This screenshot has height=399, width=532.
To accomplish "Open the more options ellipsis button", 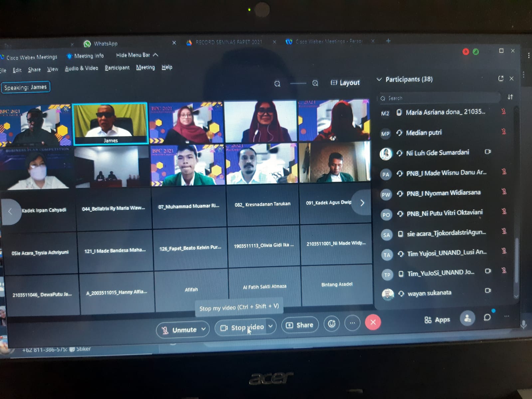I will pos(352,323).
